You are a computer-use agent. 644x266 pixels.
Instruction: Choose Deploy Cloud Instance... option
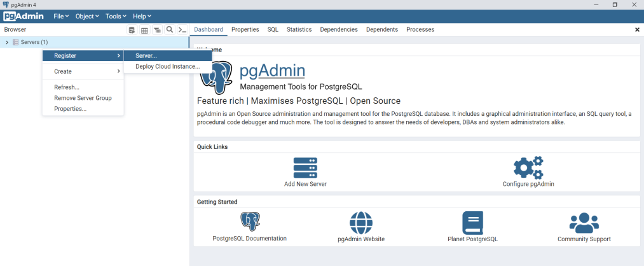[x=168, y=66]
